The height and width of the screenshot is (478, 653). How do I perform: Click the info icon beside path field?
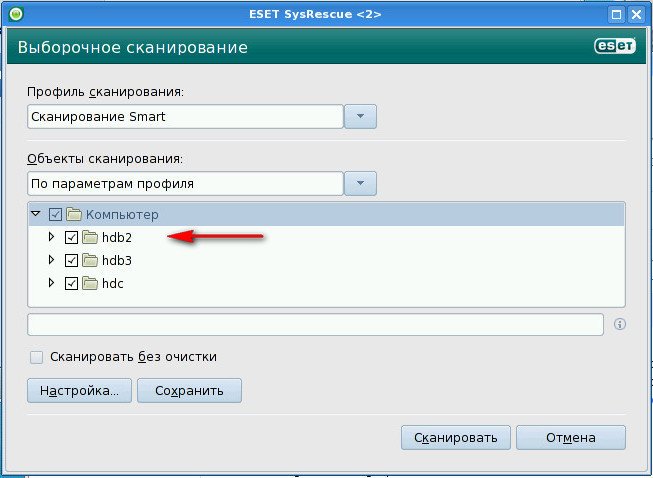pyautogui.click(x=620, y=324)
